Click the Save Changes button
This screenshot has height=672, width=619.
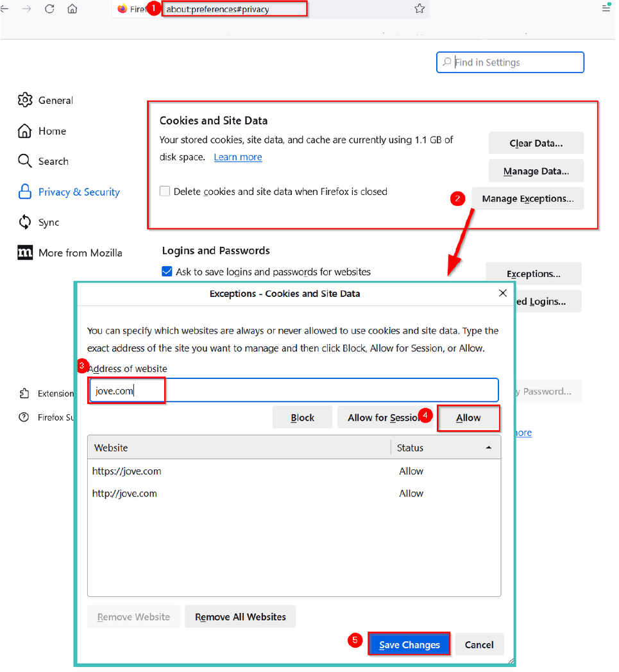pos(409,644)
